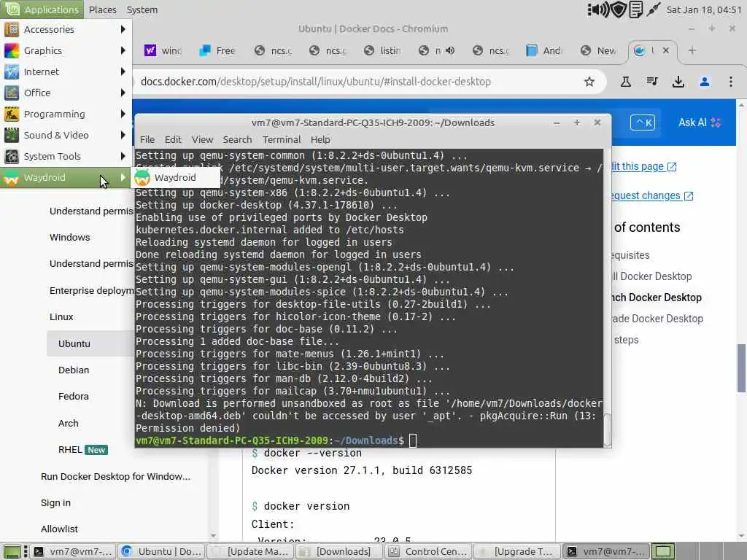Expand the Sound & Video submenu arrow
Screen dimensions: 747x560
123,135
